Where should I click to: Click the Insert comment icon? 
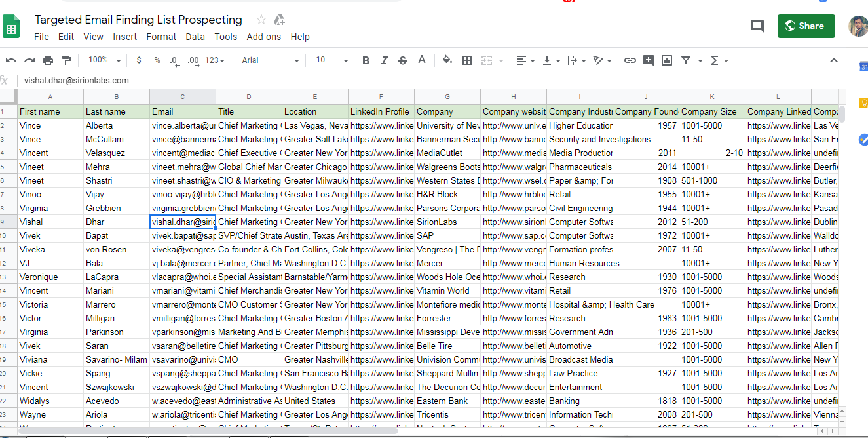click(649, 60)
